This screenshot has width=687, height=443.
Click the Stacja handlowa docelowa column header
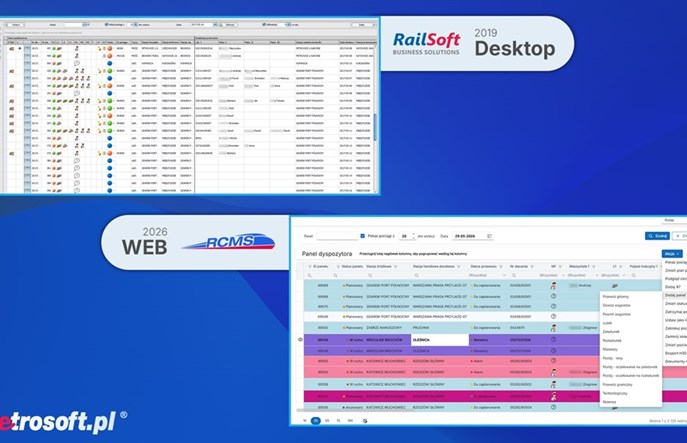pos(434,266)
